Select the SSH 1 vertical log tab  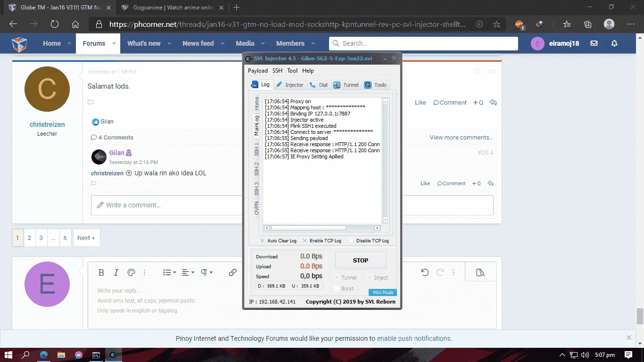point(256,148)
